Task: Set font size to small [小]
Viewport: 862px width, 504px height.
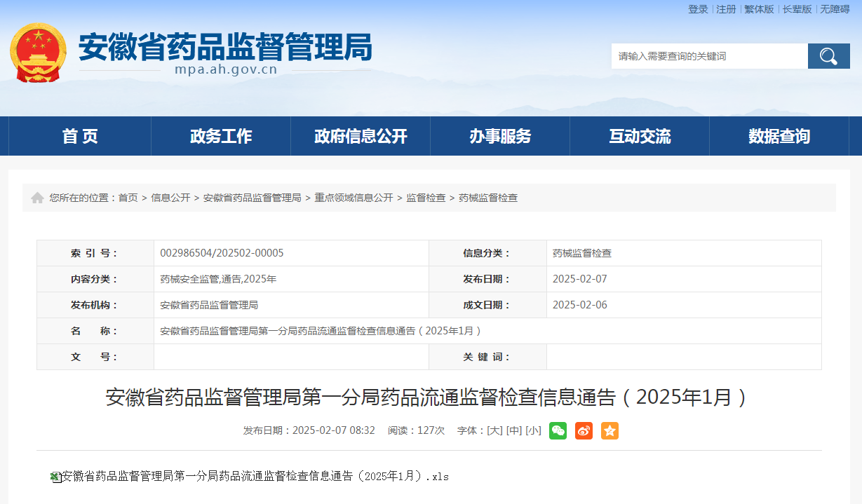Action: click(533, 430)
